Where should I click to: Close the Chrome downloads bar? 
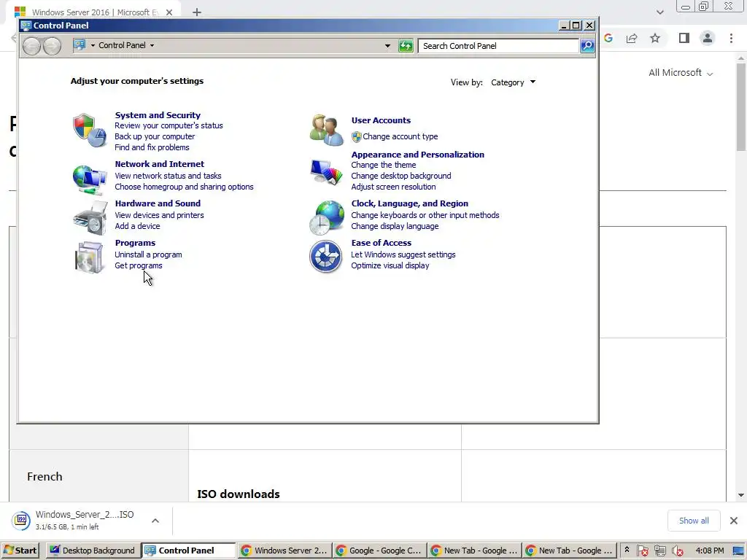click(734, 521)
